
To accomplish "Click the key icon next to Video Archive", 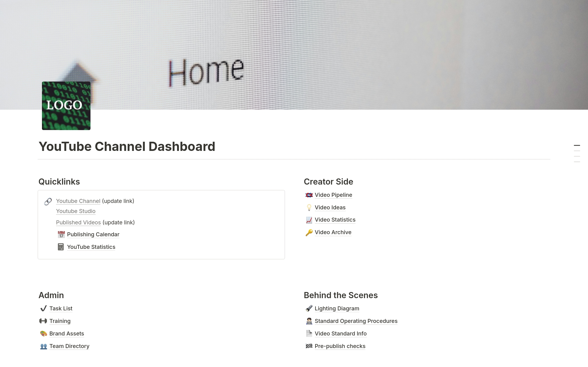I will [309, 232].
